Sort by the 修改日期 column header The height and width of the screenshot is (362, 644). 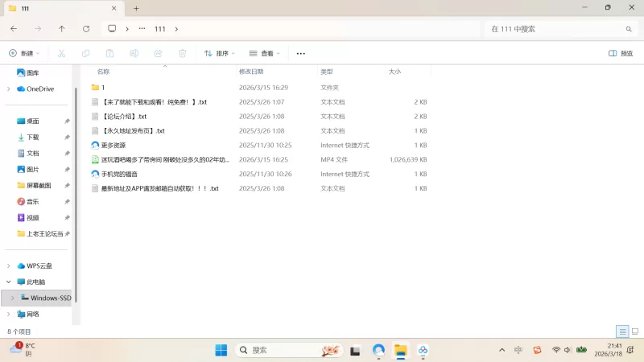[x=250, y=72]
